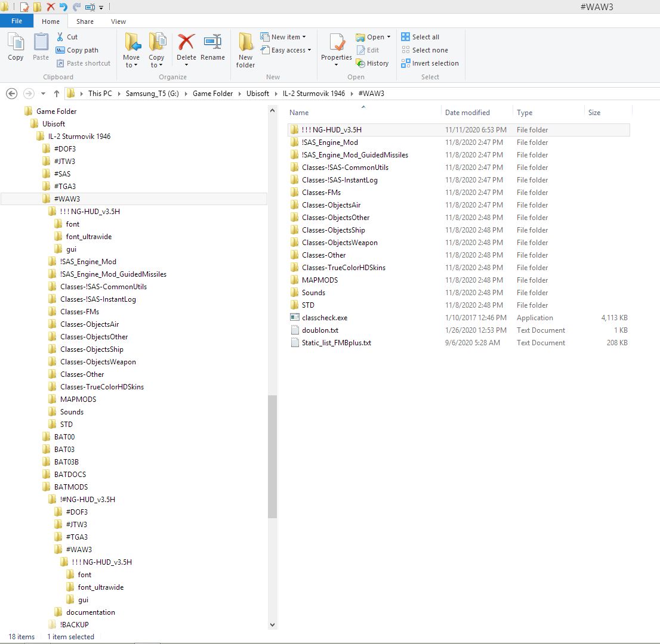
Task: Click the navigation pane scrollbar thumb
Action: (272, 457)
